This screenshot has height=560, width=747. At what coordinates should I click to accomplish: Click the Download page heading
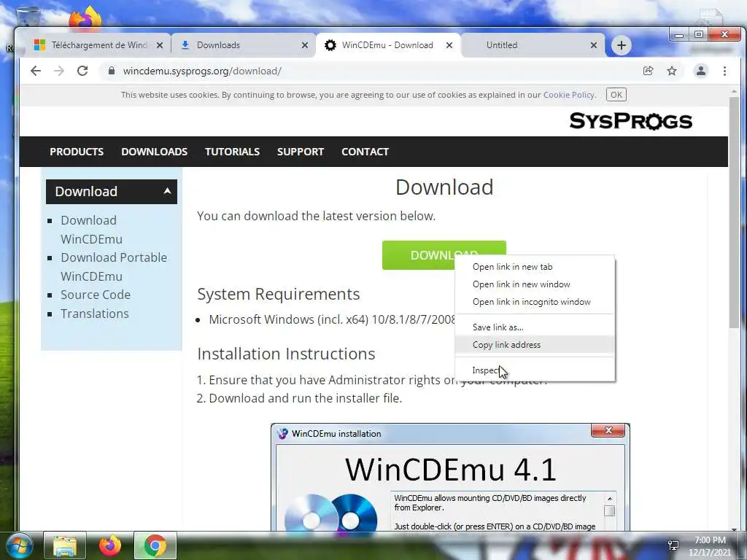[x=444, y=187]
